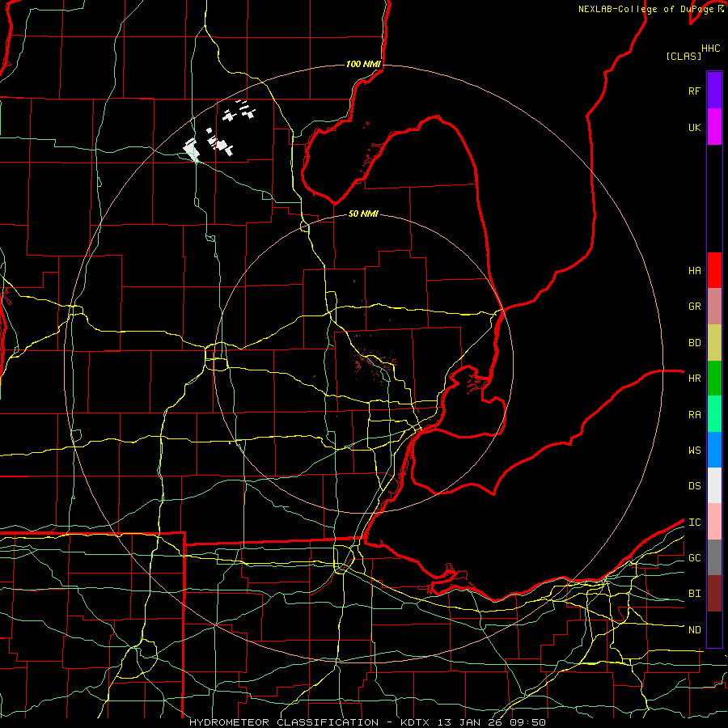Click the BD yellow color swatch

point(714,343)
